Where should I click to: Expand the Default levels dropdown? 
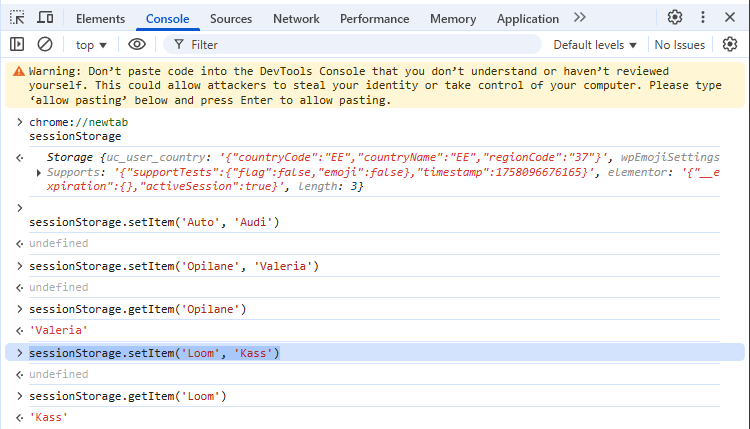(595, 45)
